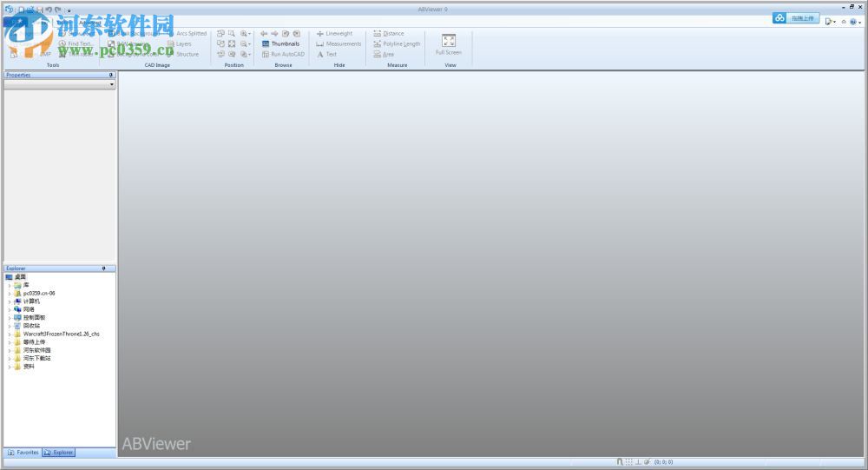Pin the Explorer panel
The image size is (868, 470).
tap(103, 268)
